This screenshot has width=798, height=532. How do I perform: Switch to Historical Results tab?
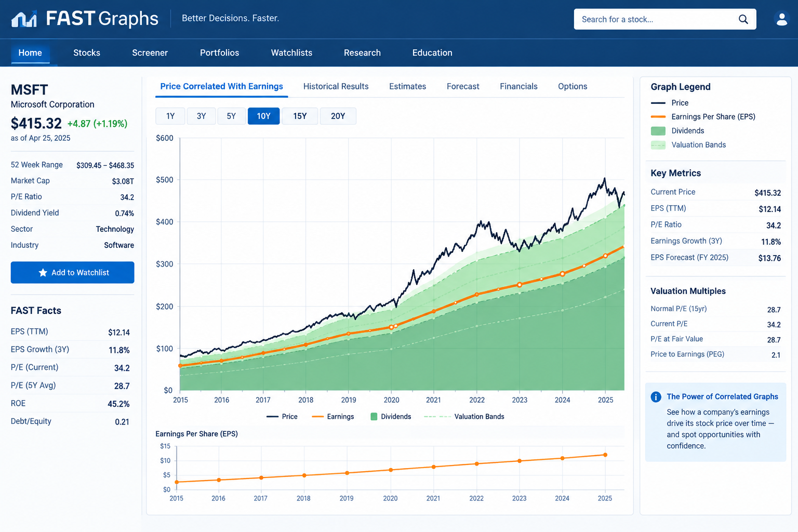[336, 86]
